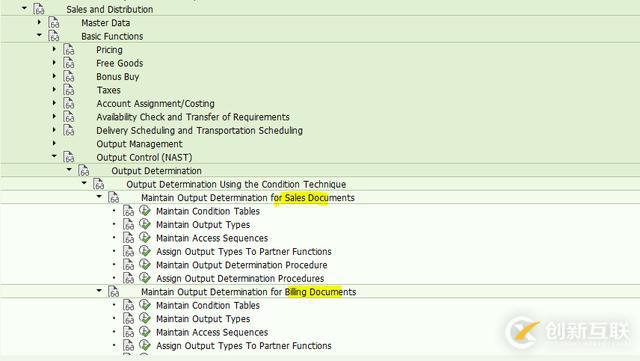Select Maintain Output Determination for Sales Documents text

tap(248, 198)
